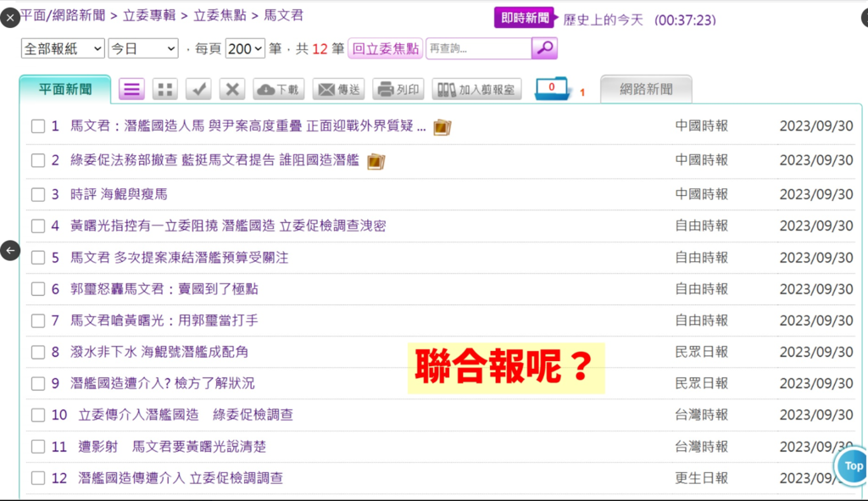Viewport: 868px width, 501px height.
Task: Click the magnifier search icon
Action: pos(544,48)
